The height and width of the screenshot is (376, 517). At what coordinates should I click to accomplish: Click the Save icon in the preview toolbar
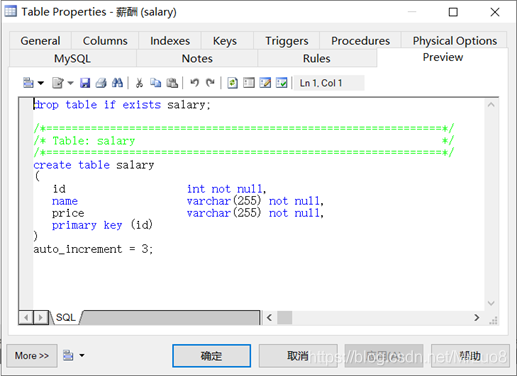tap(85, 83)
